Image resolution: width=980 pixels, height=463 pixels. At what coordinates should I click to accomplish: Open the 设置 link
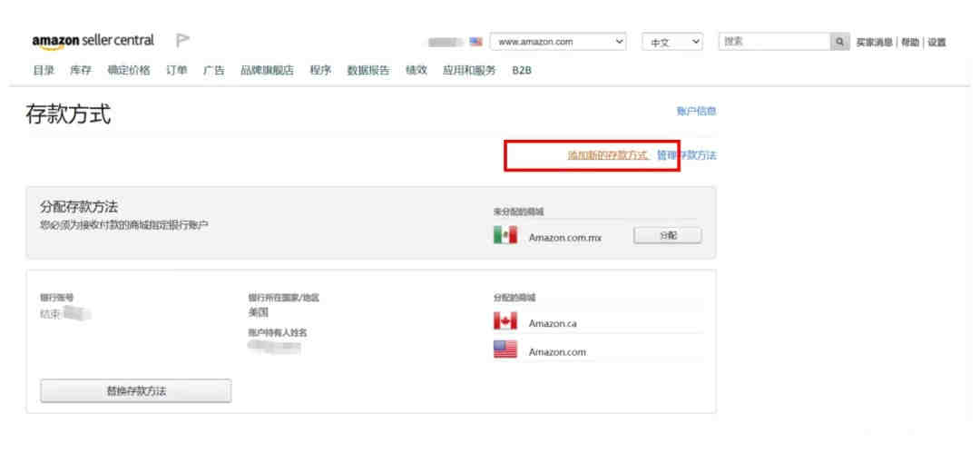(x=936, y=43)
